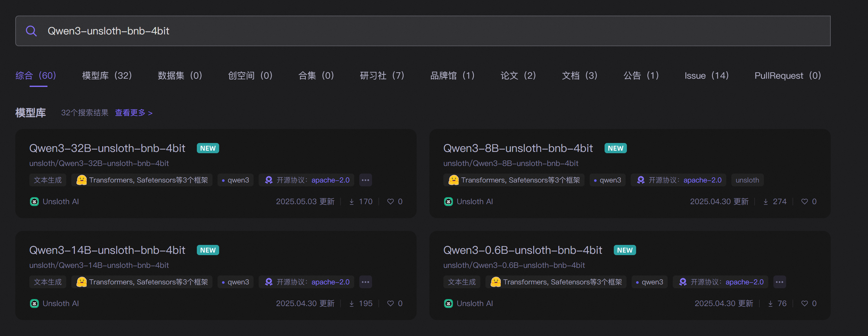Click the download icon next to 170

pyautogui.click(x=352, y=202)
